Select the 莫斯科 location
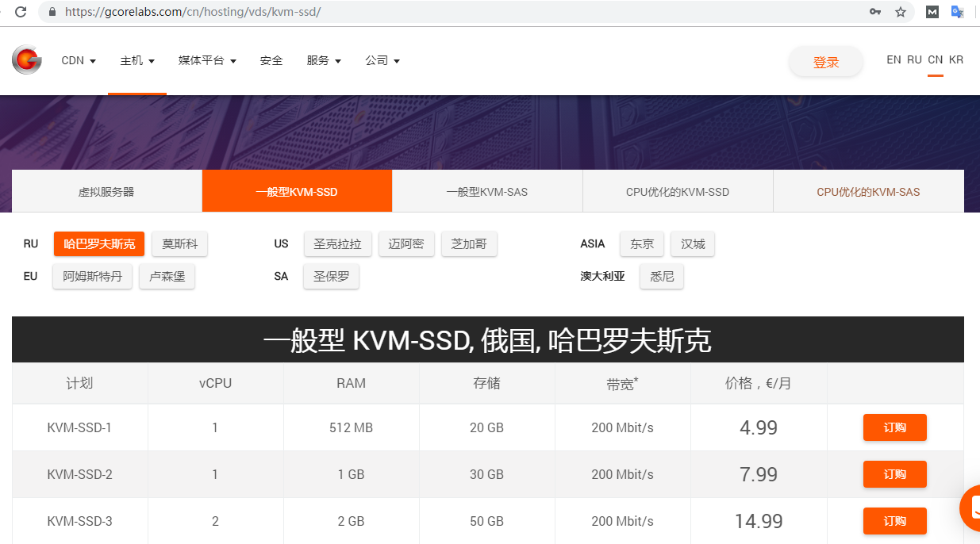This screenshot has height=544, width=980. (x=180, y=243)
